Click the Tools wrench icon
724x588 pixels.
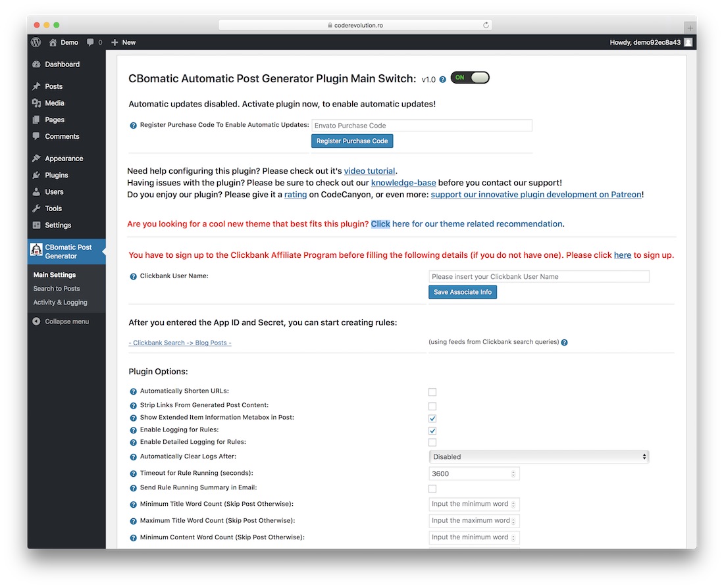pyautogui.click(x=36, y=208)
